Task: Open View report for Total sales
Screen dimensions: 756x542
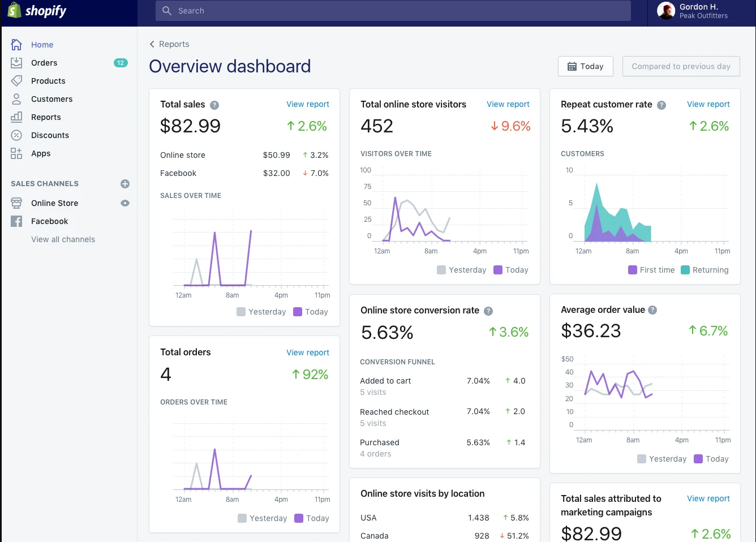Action: point(308,104)
